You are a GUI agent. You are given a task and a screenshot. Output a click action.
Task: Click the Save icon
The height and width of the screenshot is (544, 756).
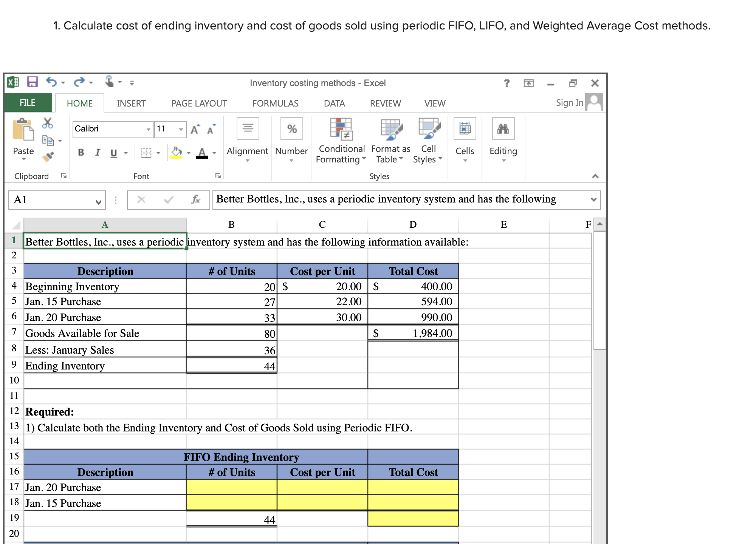(x=32, y=81)
